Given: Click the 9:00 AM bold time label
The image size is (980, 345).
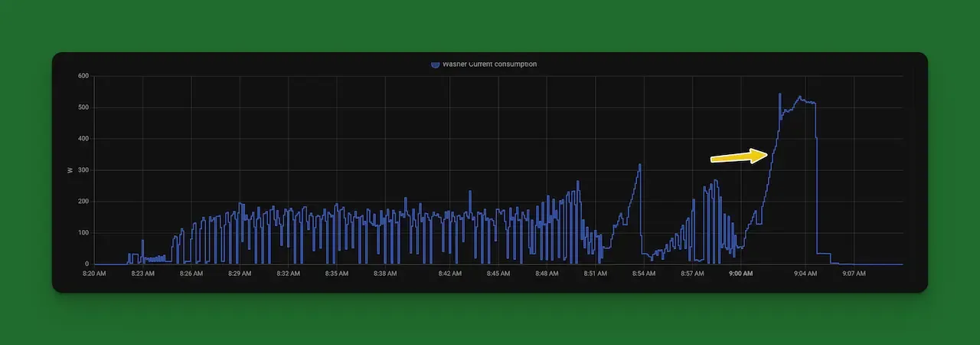Looking at the screenshot, I should (740, 273).
